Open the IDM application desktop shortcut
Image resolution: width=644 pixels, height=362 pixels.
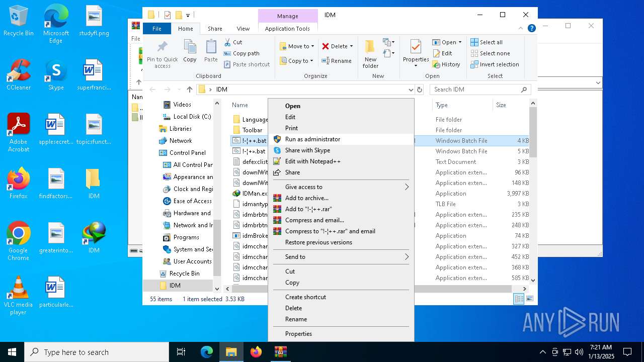(x=94, y=238)
